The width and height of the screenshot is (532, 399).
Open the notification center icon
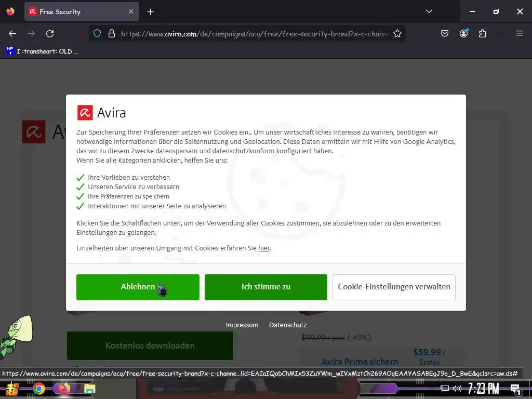(x=515, y=389)
